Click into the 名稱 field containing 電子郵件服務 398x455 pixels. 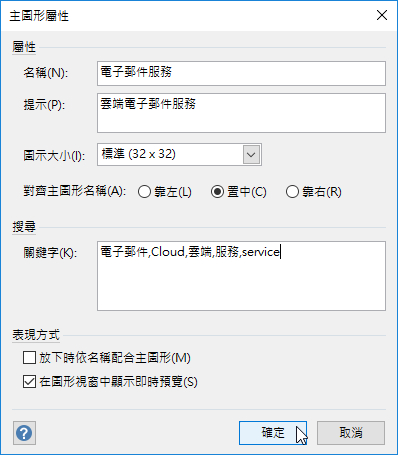click(241, 73)
